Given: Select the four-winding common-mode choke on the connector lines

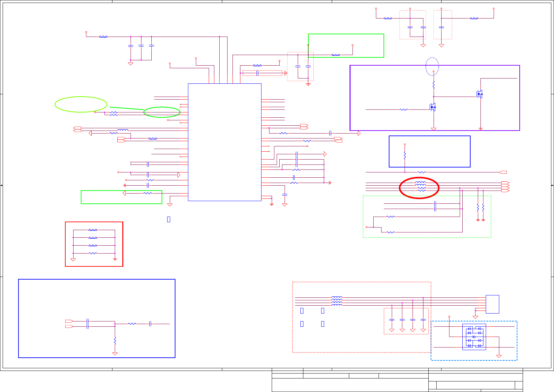Looking at the screenshot, I should coord(337,301).
